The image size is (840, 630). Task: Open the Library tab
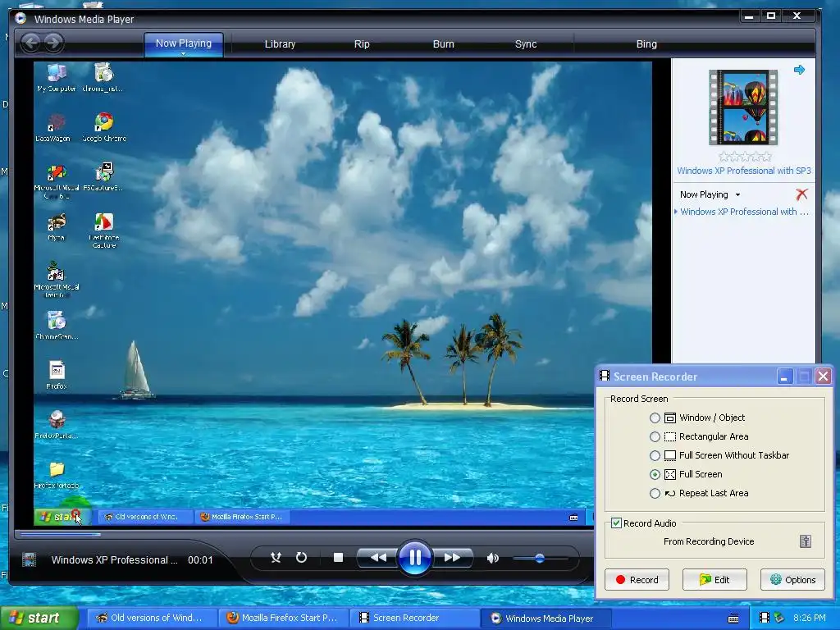(x=280, y=44)
